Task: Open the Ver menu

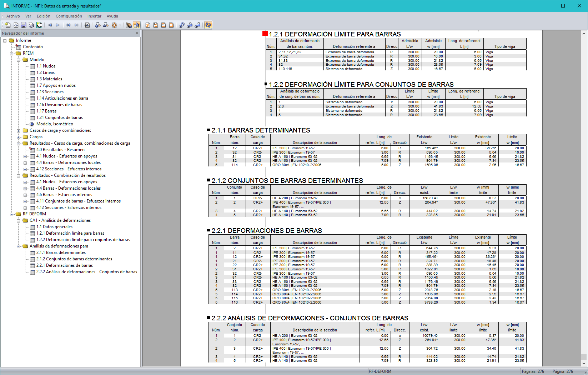Action: pyautogui.click(x=28, y=16)
